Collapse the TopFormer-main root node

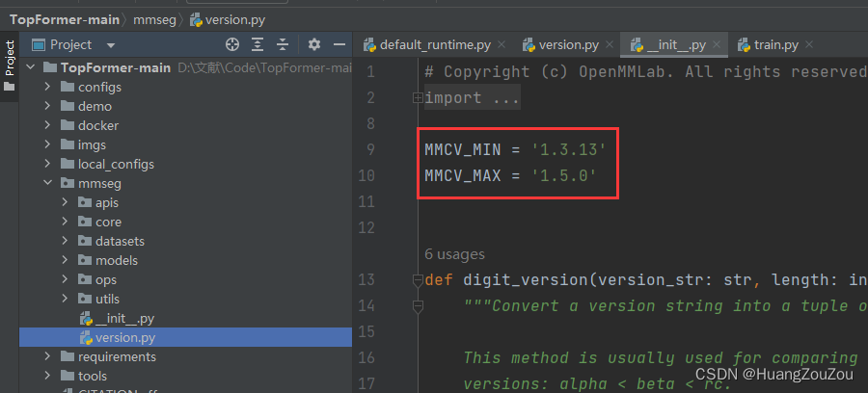pos(31,67)
